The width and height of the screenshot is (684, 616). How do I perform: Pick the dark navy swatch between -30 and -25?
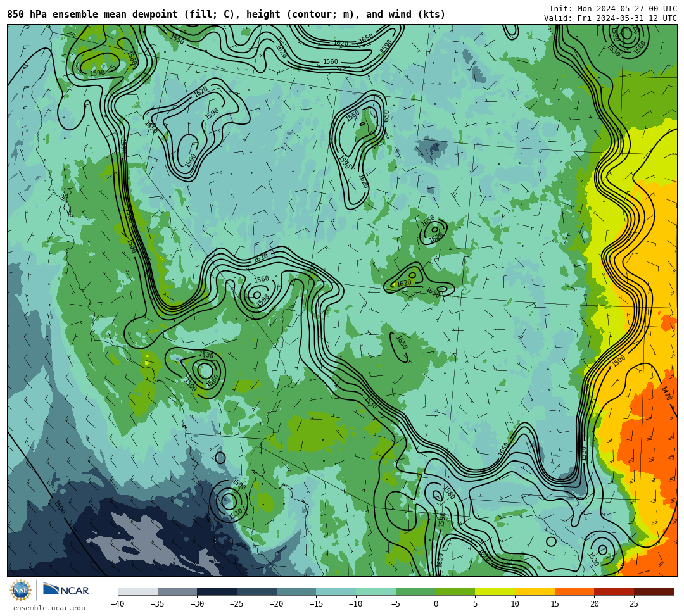point(217,591)
